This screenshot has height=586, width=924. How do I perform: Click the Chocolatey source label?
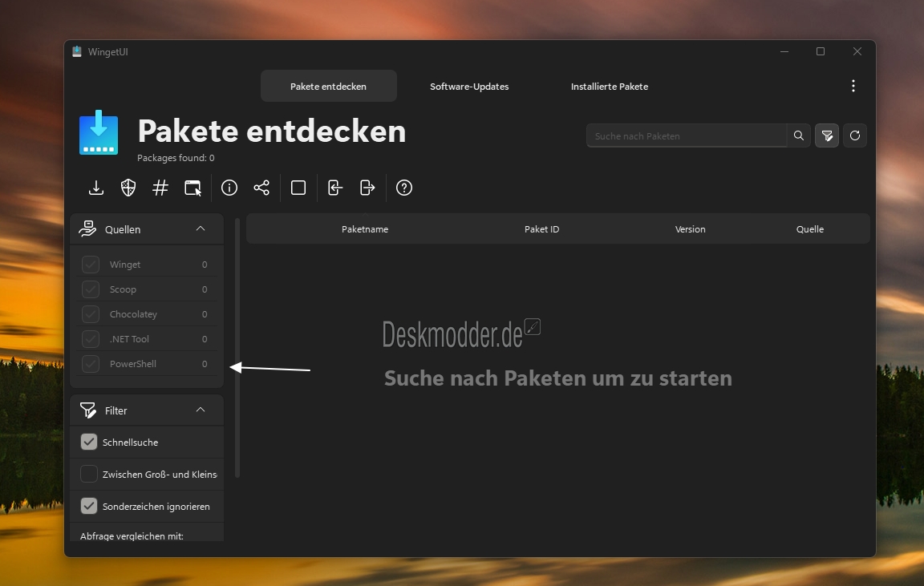[x=133, y=314]
